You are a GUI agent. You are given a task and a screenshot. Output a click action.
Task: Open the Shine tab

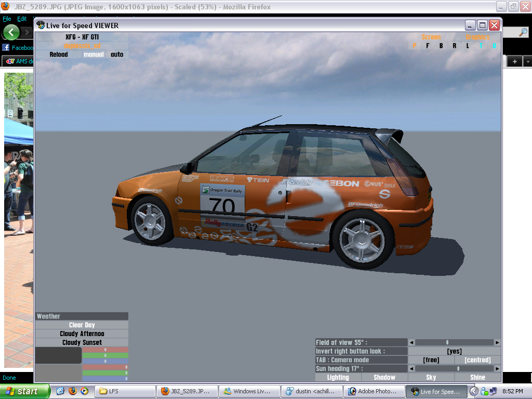pos(477,377)
